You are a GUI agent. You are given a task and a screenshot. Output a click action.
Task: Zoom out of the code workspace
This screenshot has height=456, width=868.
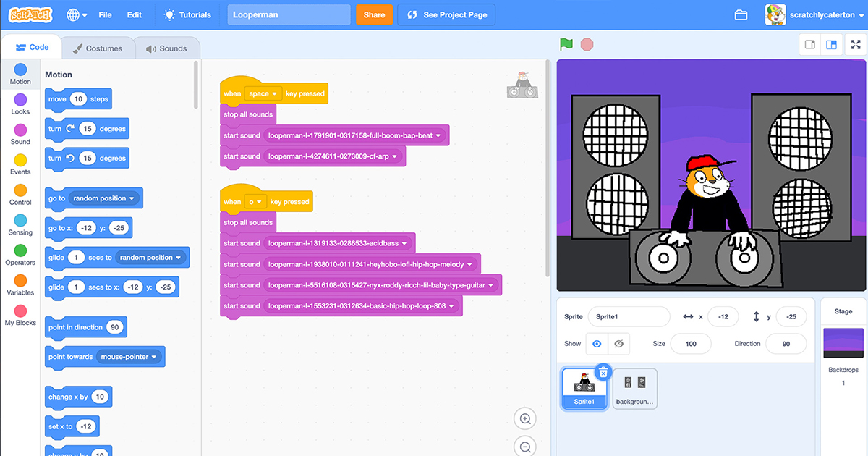[526, 447]
